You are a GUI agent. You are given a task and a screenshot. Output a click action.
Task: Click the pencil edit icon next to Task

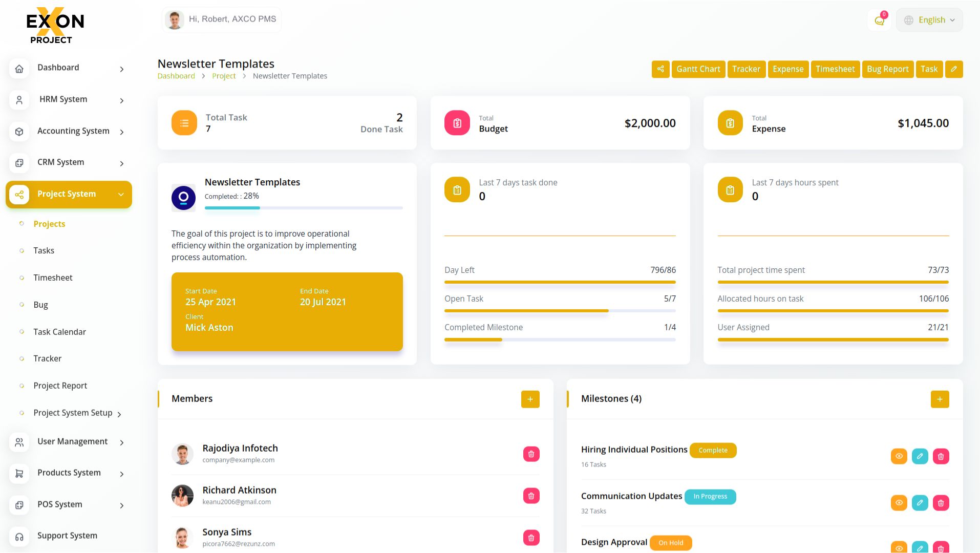tap(953, 69)
